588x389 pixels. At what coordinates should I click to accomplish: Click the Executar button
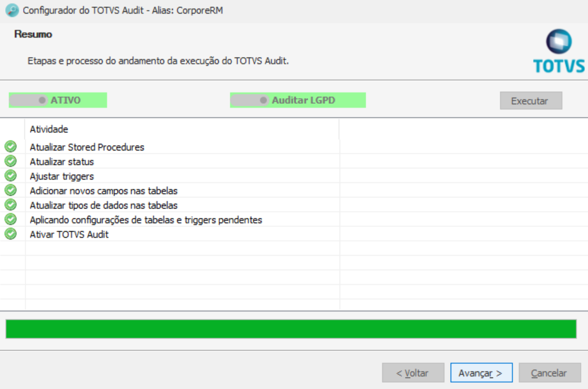click(530, 100)
